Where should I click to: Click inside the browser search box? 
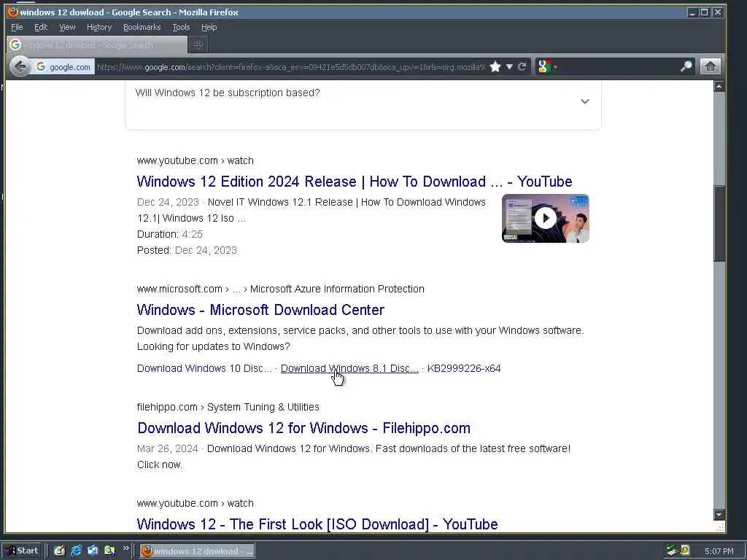click(619, 66)
